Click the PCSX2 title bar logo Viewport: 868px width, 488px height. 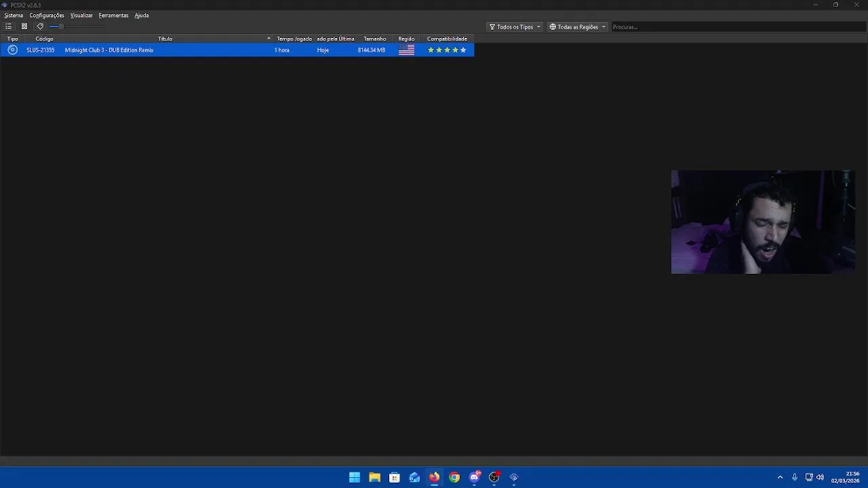[x=5, y=5]
